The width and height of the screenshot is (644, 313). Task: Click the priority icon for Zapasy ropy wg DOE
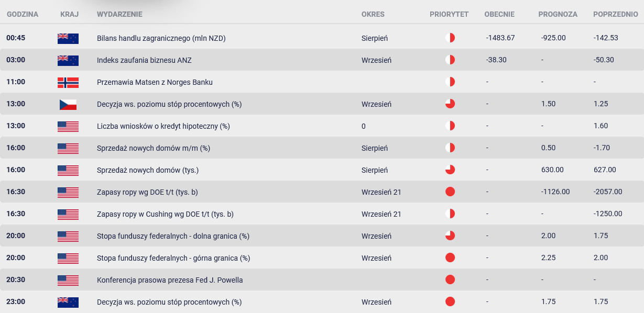point(450,192)
